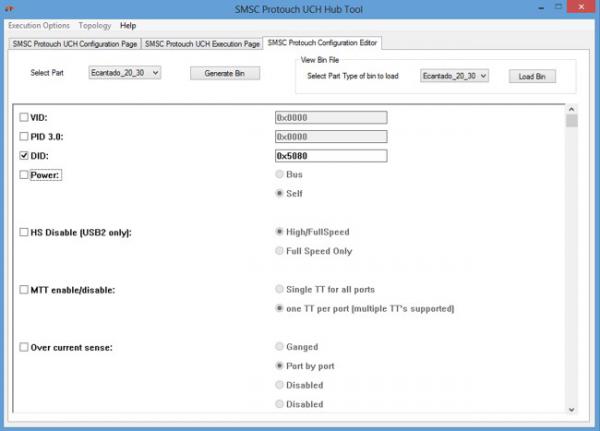600x431 pixels.
Task: Open the Execution Options menu
Action: [x=39, y=26]
